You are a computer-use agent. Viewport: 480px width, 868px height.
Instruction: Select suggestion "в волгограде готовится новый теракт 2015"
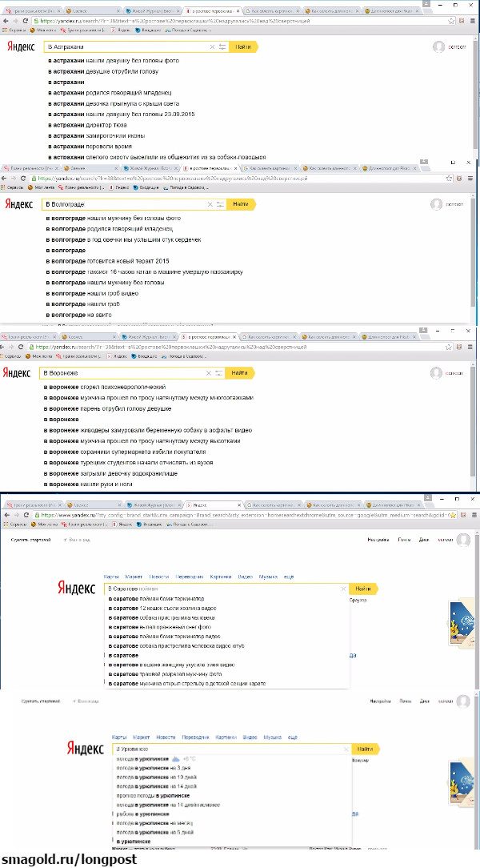pos(107,261)
